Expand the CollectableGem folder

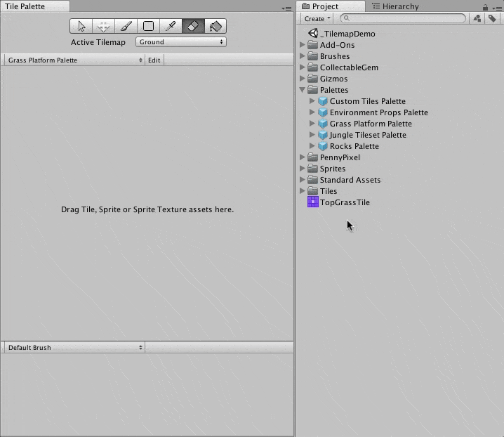302,67
